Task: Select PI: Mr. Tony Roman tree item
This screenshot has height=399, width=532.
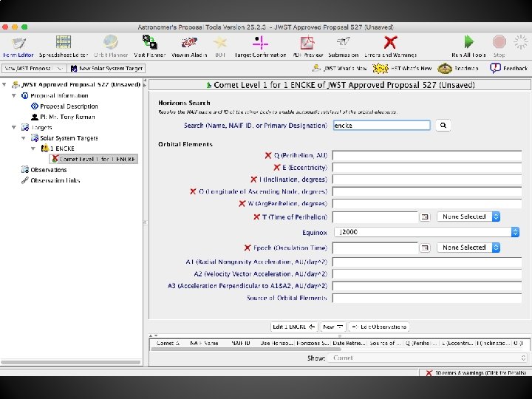Action: click(63, 117)
